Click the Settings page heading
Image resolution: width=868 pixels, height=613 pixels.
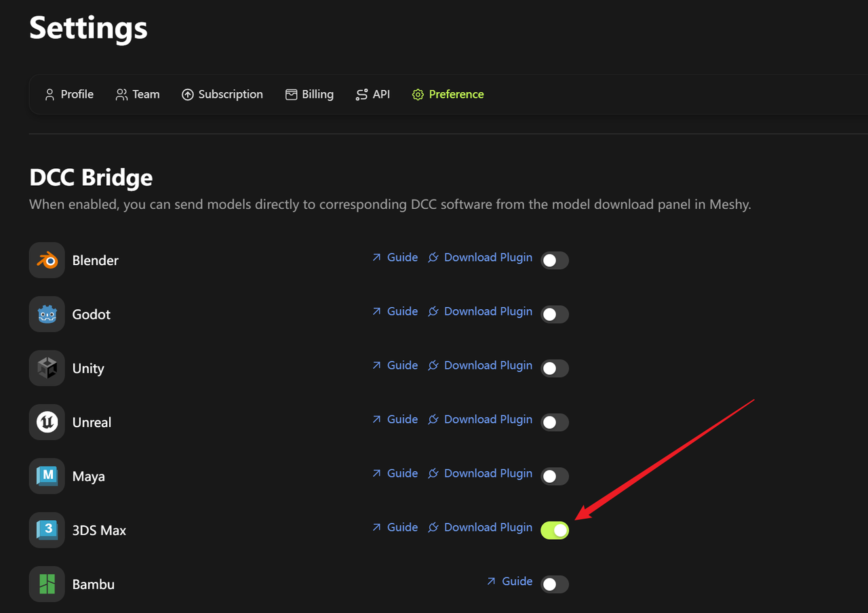pyautogui.click(x=89, y=28)
